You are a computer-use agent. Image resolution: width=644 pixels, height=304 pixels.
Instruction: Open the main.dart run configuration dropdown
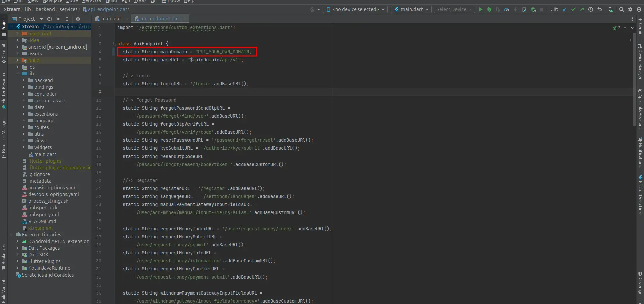pyautogui.click(x=411, y=9)
